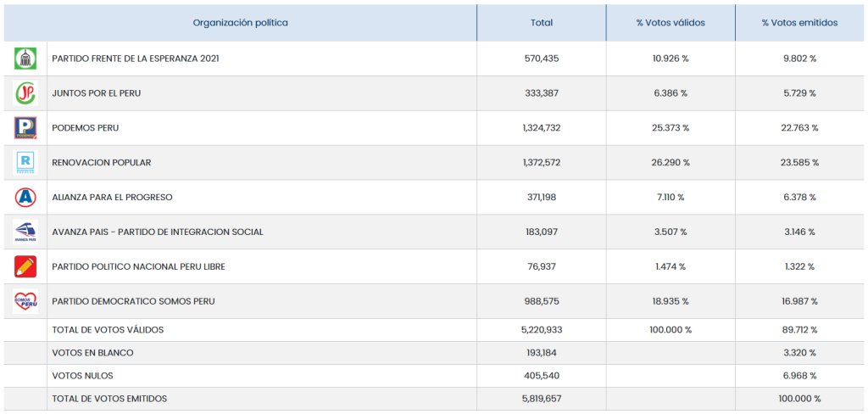Select the % Votos válidos column header
Screen dimensions: 868x414
[670, 23]
